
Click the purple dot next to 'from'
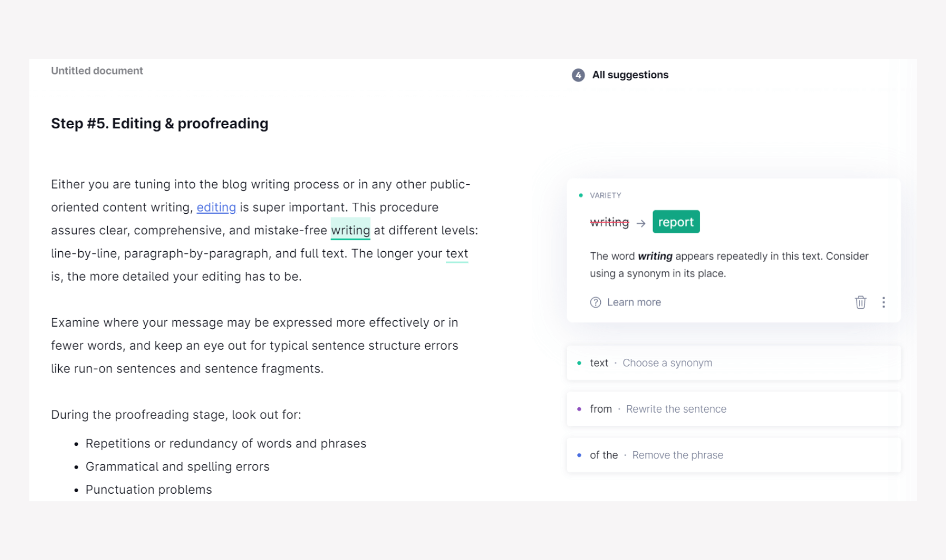tap(579, 409)
